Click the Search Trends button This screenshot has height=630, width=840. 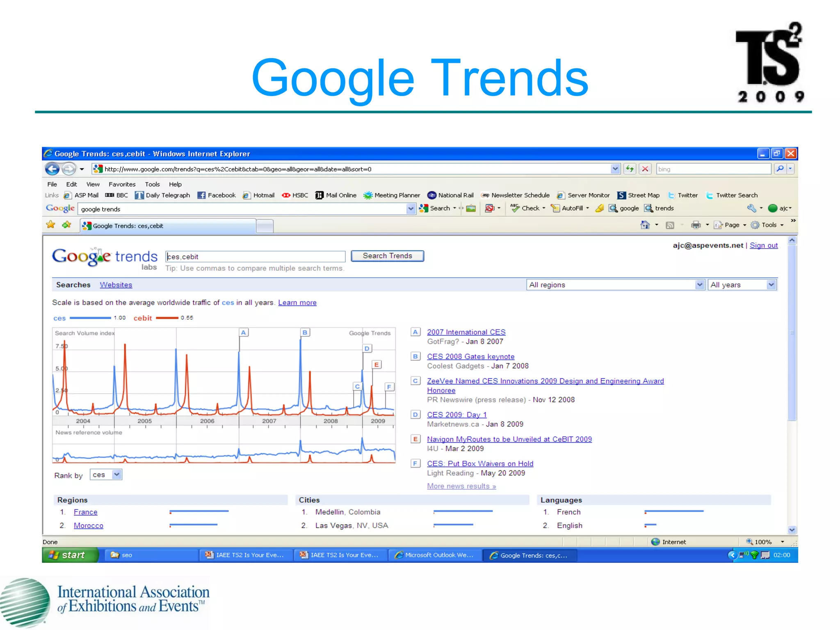387,256
